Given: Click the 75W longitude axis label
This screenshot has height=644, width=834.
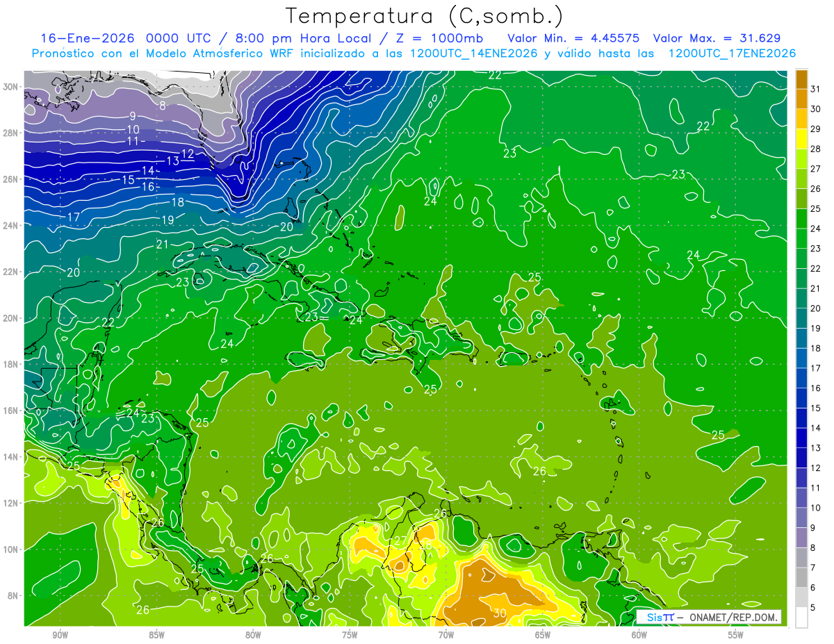Looking at the screenshot, I should click(x=350, y=635).
